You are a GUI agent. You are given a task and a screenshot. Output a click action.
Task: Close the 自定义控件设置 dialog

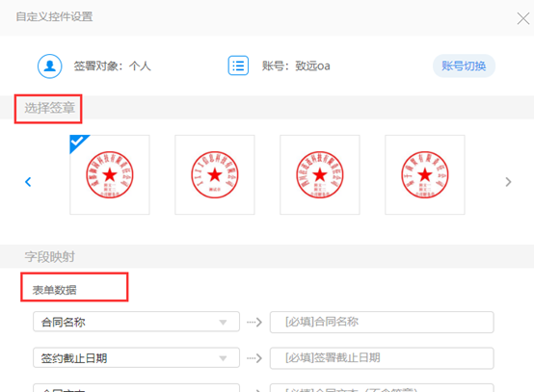point(523,18)
